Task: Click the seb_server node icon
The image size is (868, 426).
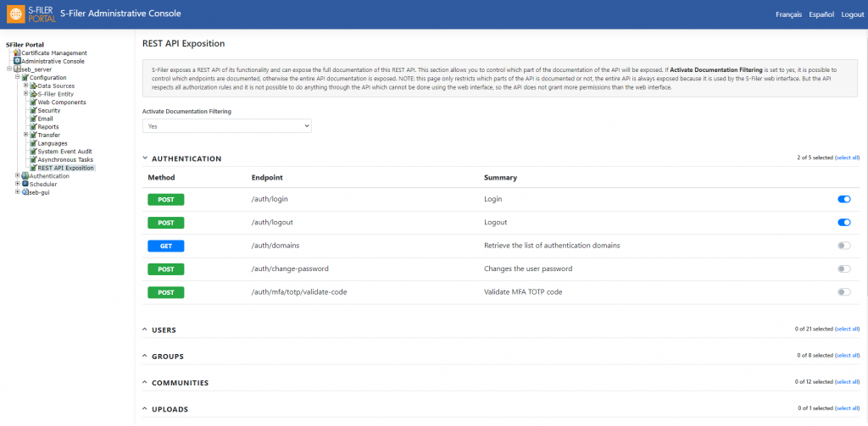Action: (x=17, y=69)
